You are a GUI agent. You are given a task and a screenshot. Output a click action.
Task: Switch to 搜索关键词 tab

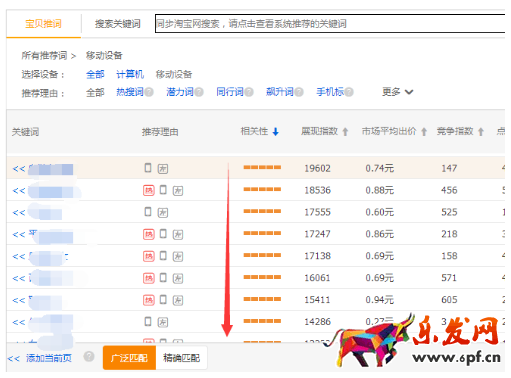click(117, 24)
